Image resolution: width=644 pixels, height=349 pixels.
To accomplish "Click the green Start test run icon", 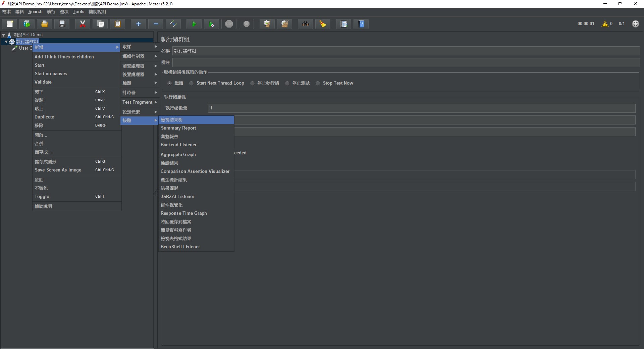I will [194, 24].
